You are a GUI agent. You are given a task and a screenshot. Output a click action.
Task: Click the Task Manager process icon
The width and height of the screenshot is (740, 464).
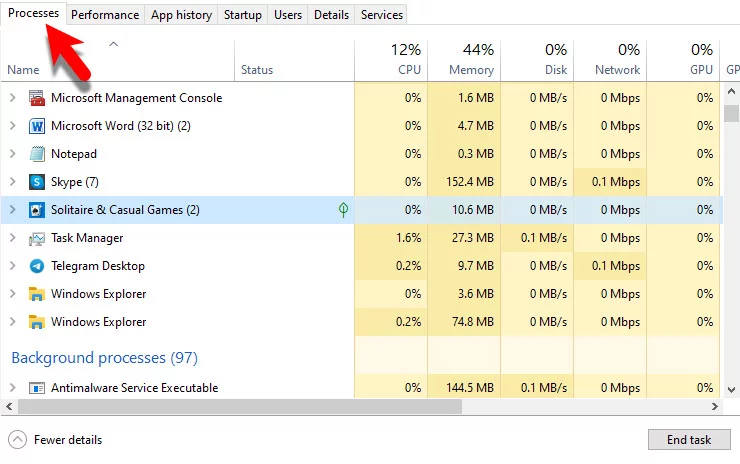tap(37, 238)
